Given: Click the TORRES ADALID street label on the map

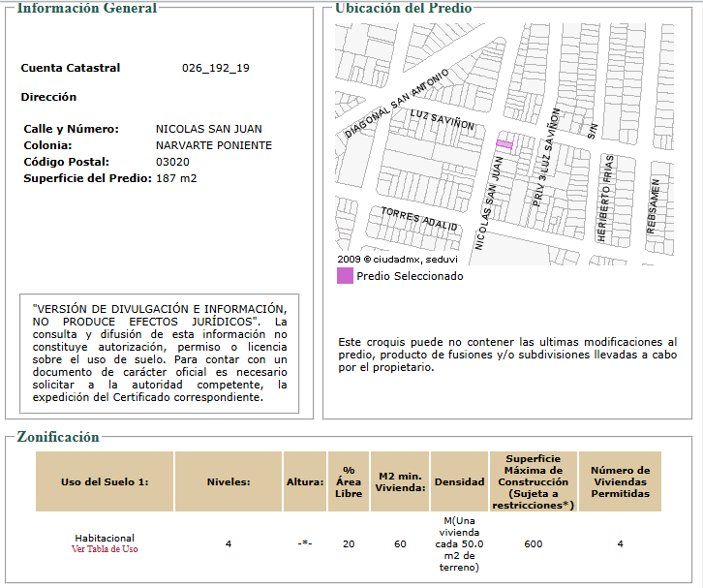Looking at the screenshot, I should [x=419, y=218].
